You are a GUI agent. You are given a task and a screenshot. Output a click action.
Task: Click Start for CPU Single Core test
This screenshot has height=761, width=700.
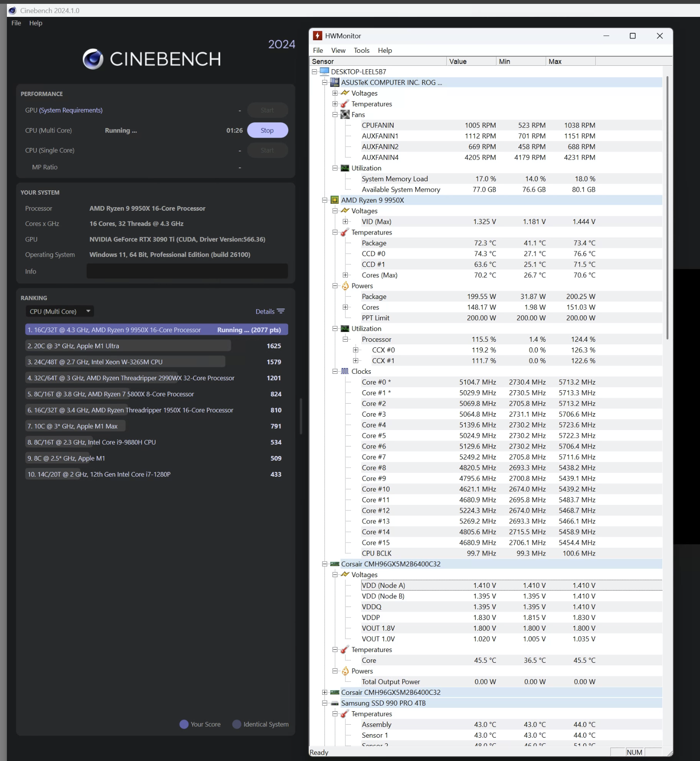pos(267,150)
